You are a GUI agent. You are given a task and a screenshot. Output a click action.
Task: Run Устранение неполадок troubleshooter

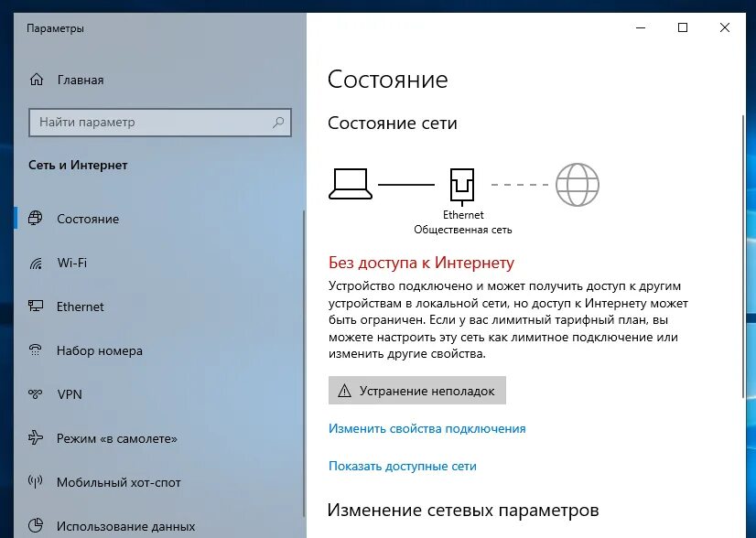[417, 391]
